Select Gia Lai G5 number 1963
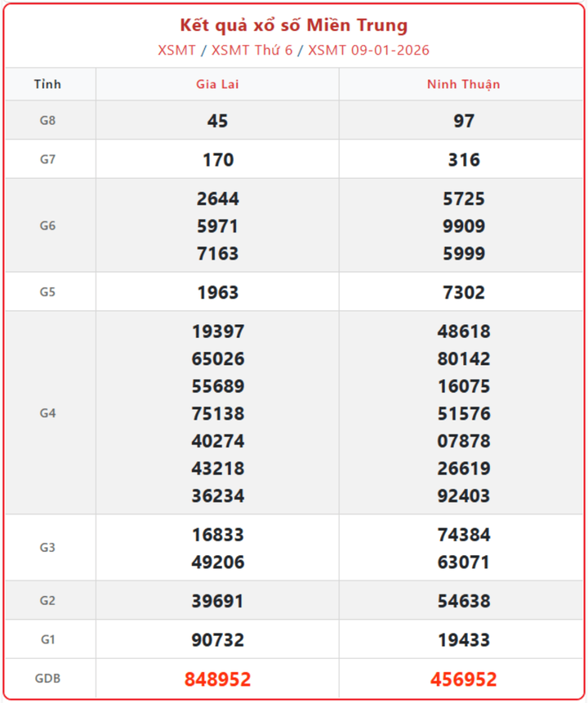Viewport: 588px width, 703px height. pos(217,292)
